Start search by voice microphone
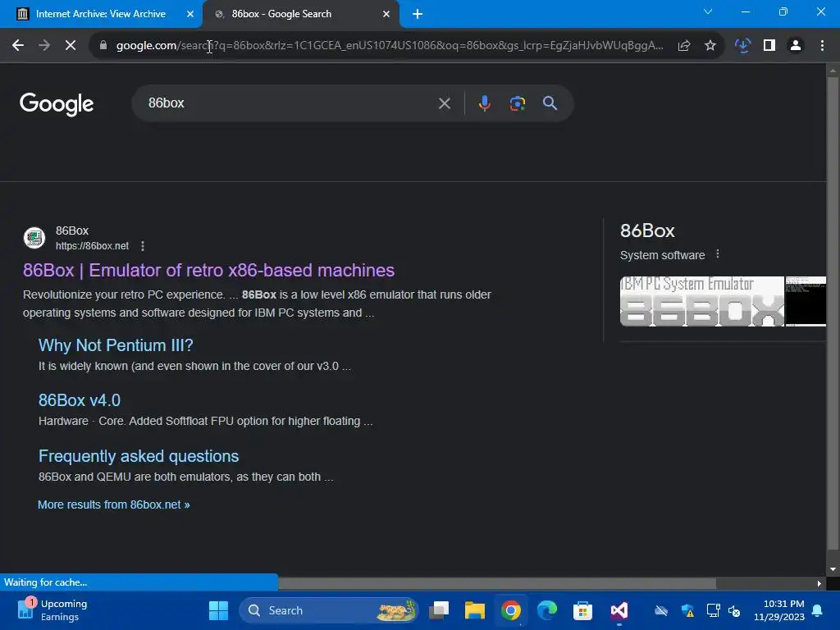Image resolution: width=840 pixels, height=630 pixels. (484, 103)
